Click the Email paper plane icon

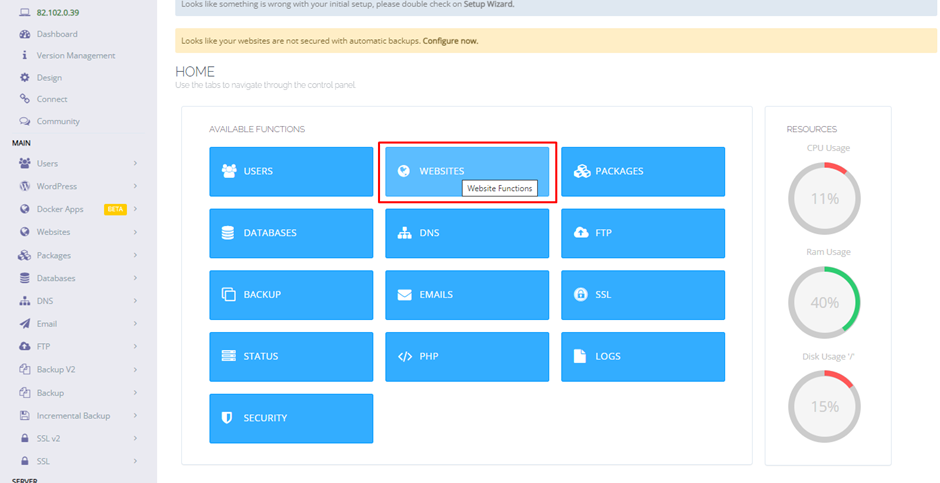tap(25, 324)
